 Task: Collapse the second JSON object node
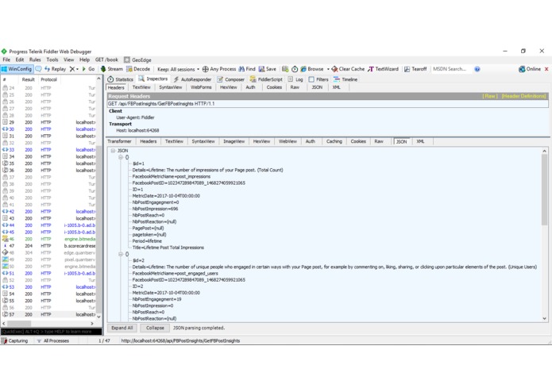click(x=121, y=254)
